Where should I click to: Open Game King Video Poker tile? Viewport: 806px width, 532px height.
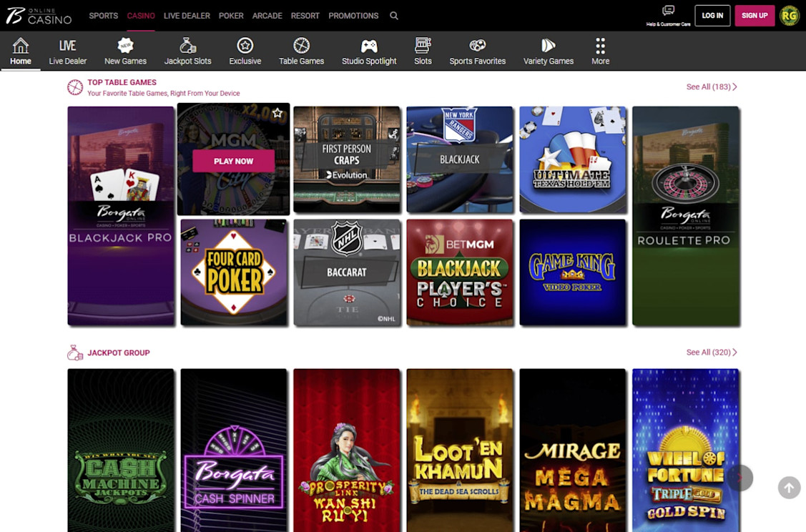573,272
